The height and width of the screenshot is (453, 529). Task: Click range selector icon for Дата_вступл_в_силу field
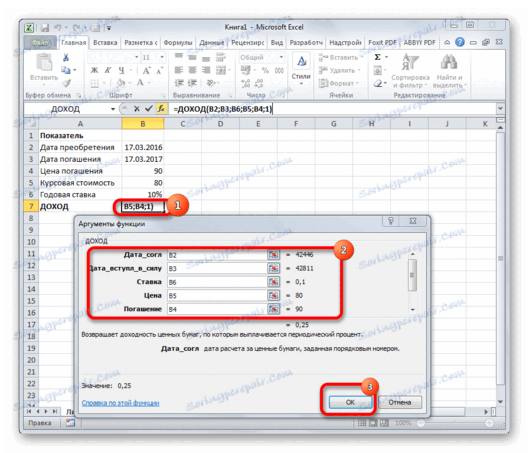click(273, 268)
